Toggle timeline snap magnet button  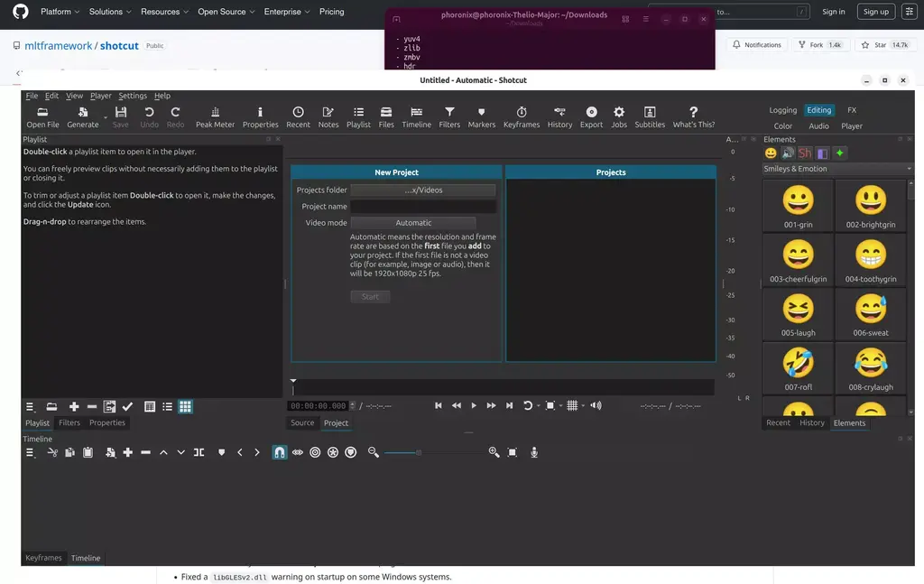(280, 452)
